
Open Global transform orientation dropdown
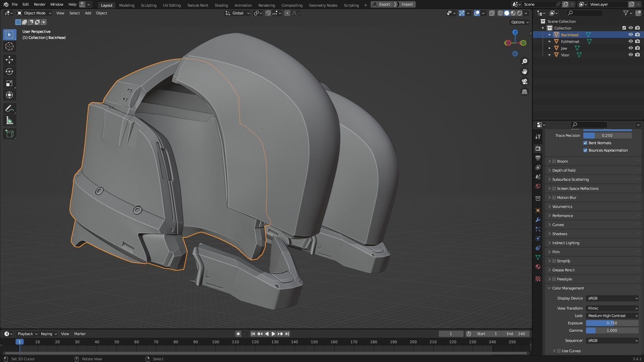[238, 13]
